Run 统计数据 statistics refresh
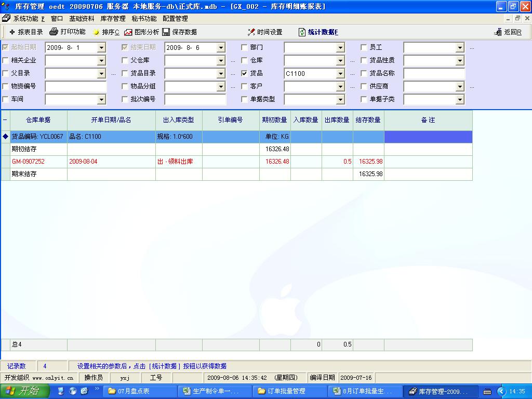Viewport: 532px width, 399px height. [x=302, y=32]
